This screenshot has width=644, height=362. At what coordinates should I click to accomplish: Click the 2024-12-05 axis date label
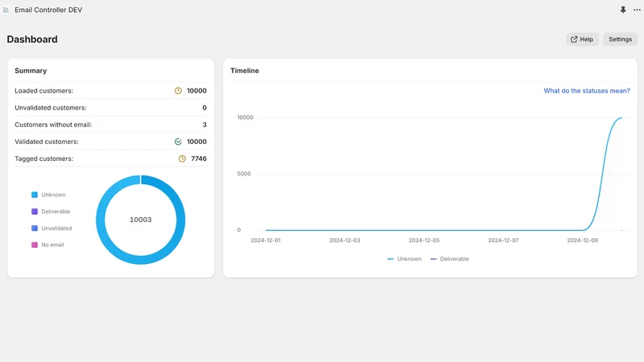(x=424, y=241)
